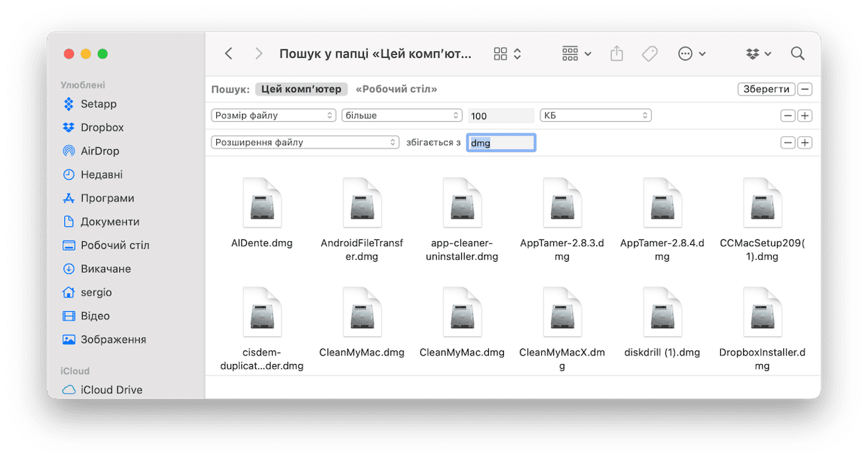Click the extension field containing dmg
868x461 pixels.
501,143
